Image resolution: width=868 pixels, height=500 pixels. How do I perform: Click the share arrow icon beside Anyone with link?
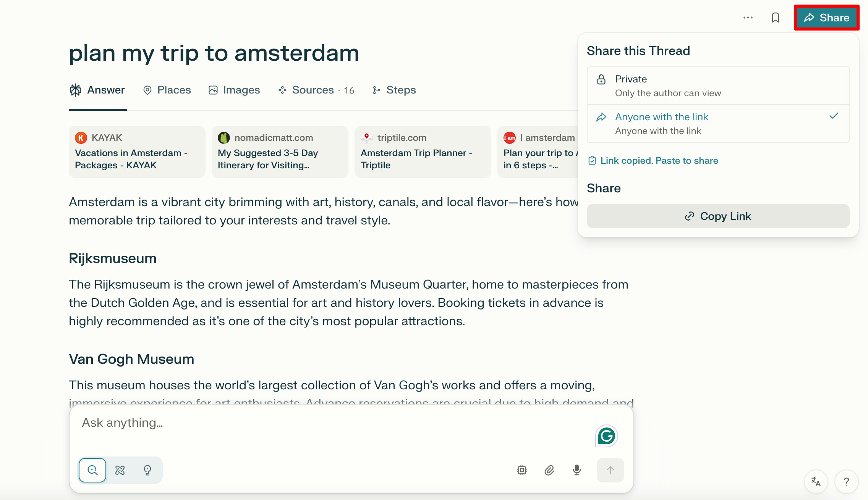click(601, 117)
